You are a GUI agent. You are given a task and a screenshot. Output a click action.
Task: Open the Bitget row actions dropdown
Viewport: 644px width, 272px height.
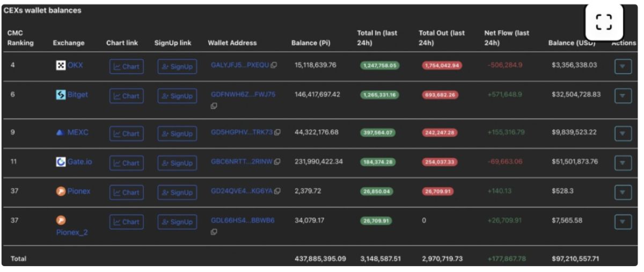tap(623, 96)
